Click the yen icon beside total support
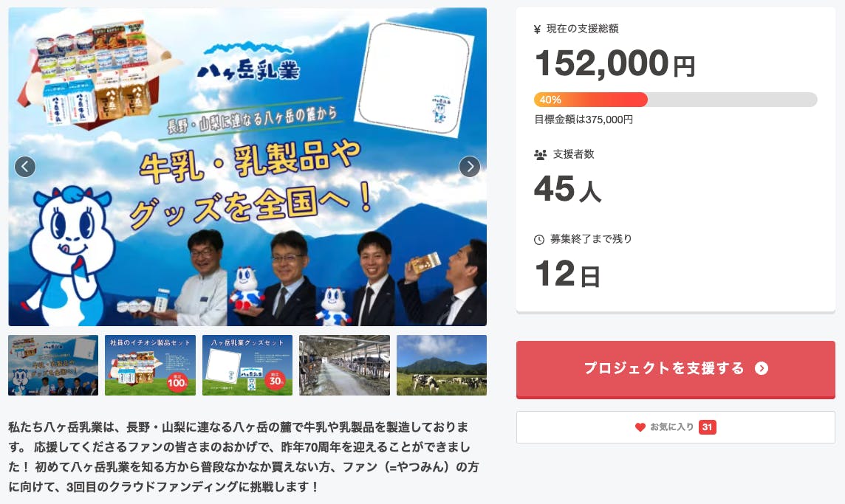Viewport: 845px width, 504px height. 537,30
